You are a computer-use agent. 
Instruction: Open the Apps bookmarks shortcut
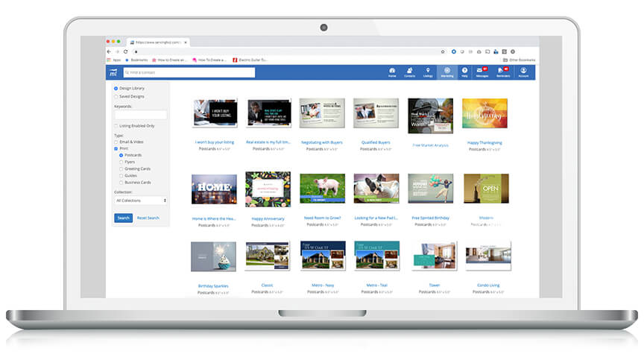pos(114,60)
